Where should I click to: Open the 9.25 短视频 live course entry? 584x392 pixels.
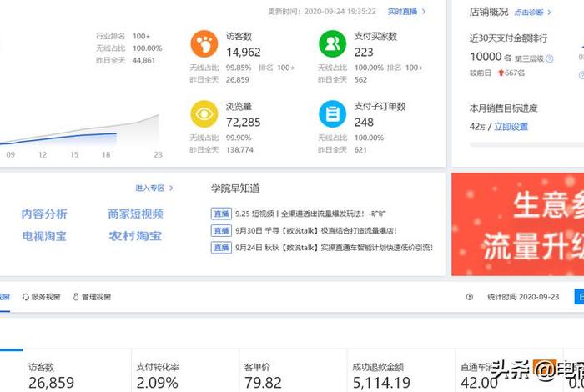pyautogui.click(x=310, y=214)
